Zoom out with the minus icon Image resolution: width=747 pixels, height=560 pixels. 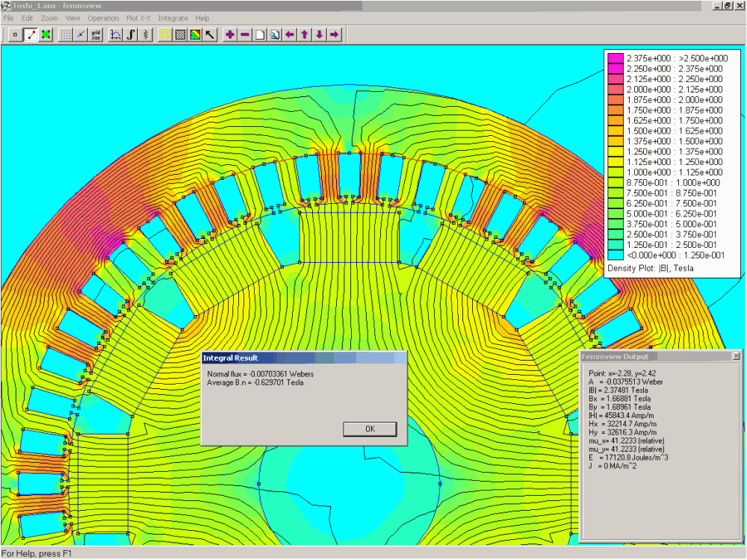pyautogui.click(x=245, y=34)
